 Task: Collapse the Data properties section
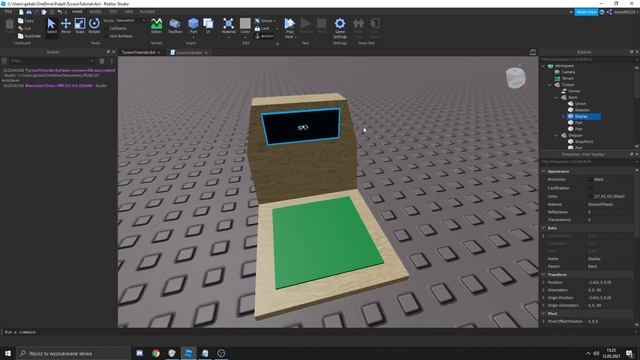544,228
